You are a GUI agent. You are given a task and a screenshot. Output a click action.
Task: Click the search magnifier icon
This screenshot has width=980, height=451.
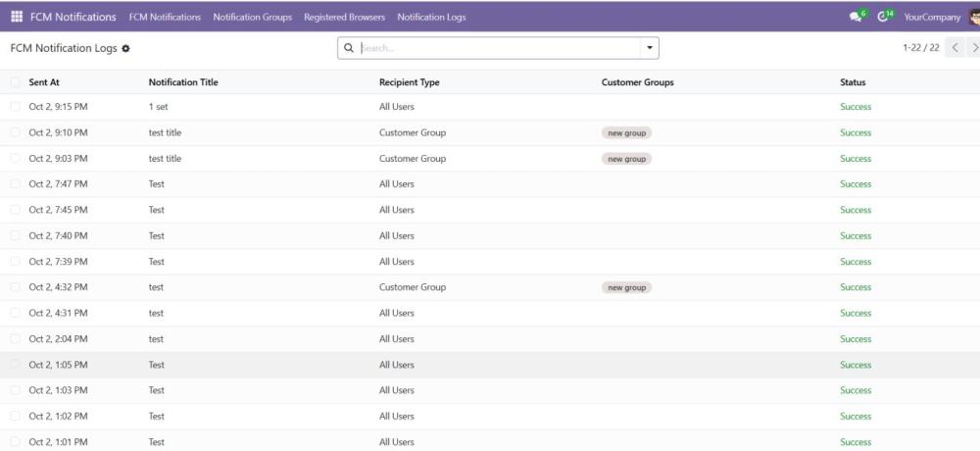[349, 48]
